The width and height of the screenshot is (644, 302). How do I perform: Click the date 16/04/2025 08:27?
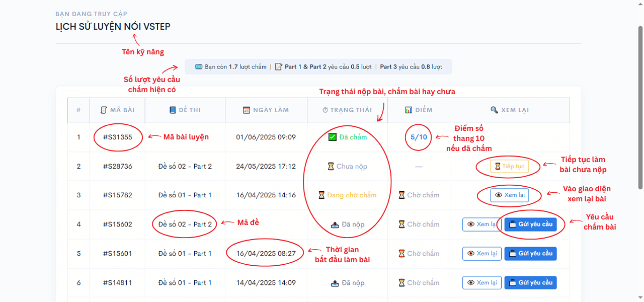point(266,253)
